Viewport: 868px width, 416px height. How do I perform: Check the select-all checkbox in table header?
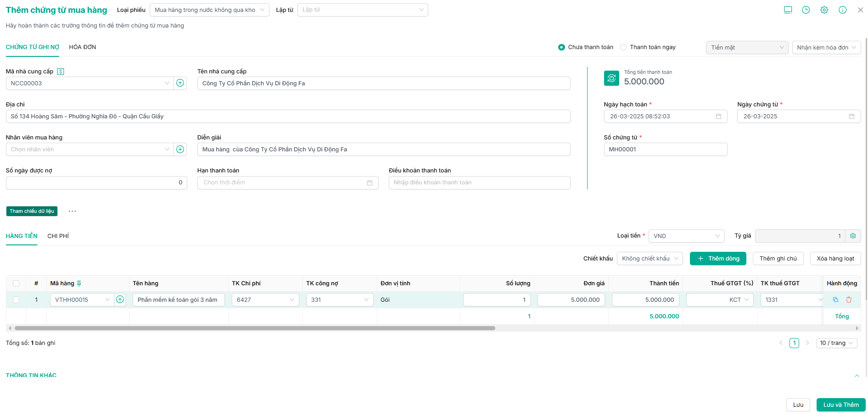tap(16, 283)
